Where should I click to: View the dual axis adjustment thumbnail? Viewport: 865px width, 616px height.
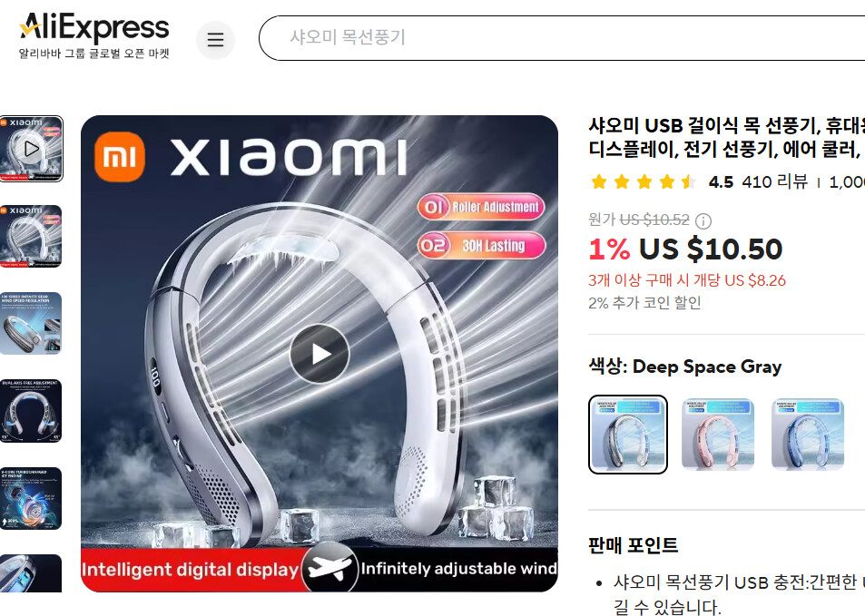pos(31,411)
